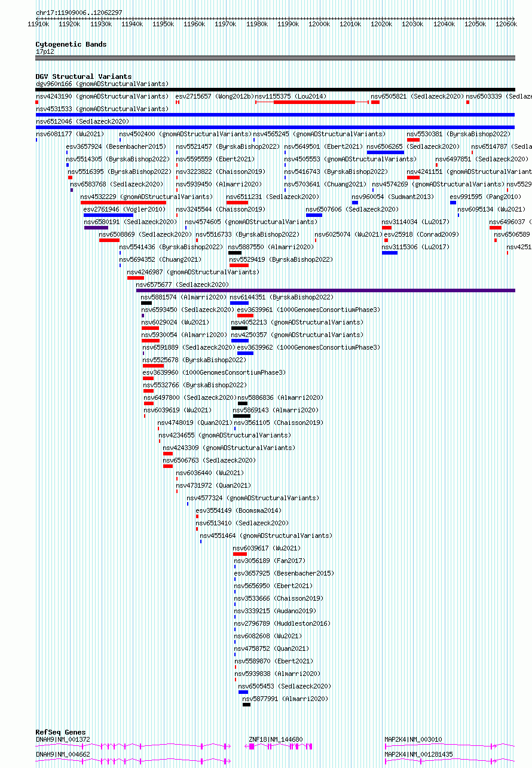Image resolution: width=532 pixels, height=768 pixels.
Task: Select the red nsv1155375 Lou2014 feature bar
Action: 314,102
